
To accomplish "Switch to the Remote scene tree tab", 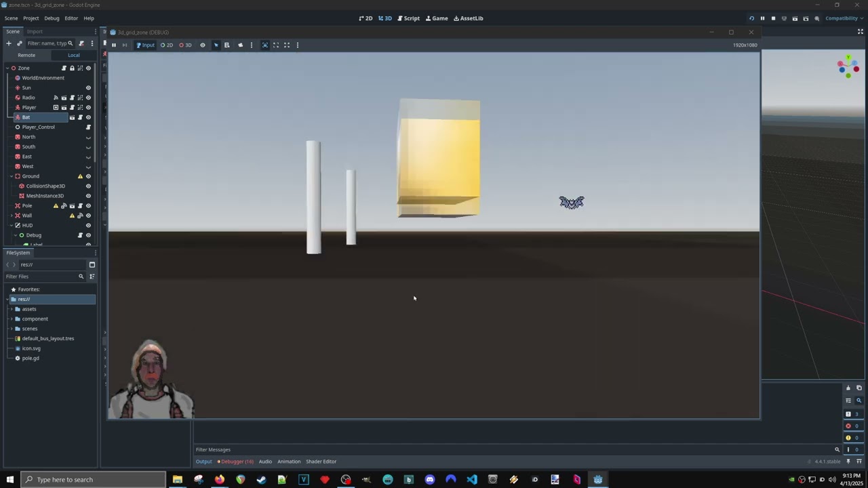I will 26,55.
